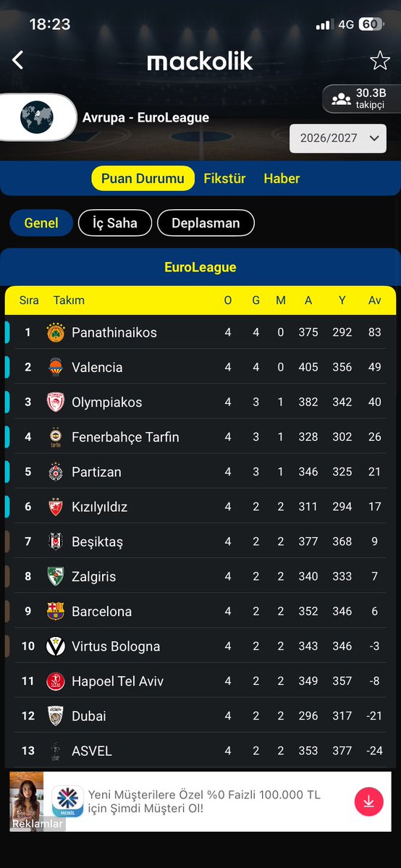Tap the globe region icon

[x=37, y=117]
